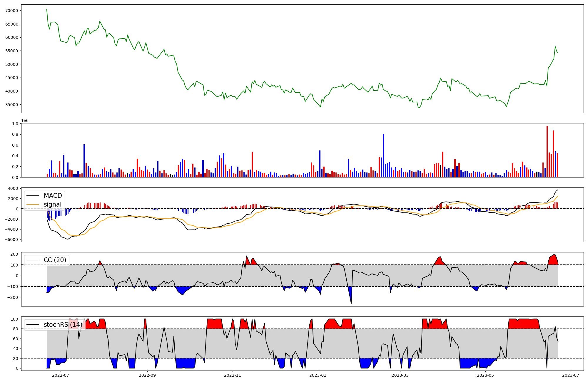Click the tallest blue volume bar
588x382 pixels.
click(383, 155)
